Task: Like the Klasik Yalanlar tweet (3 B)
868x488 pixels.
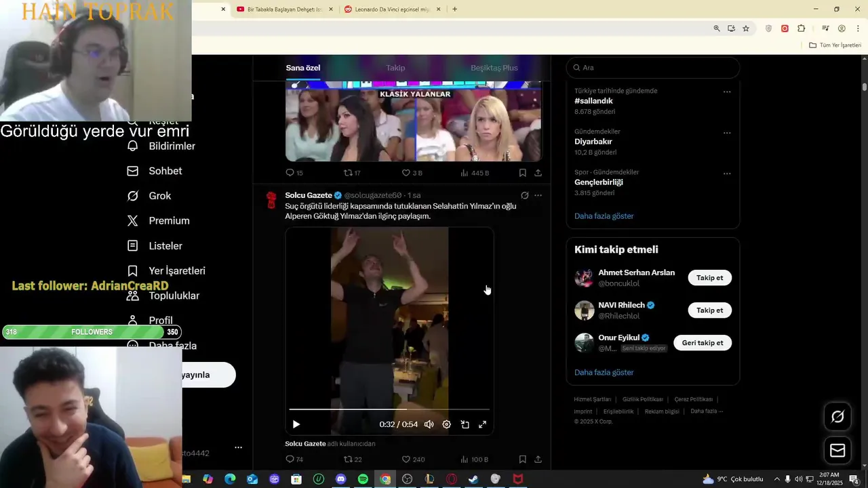Action: (x=412, y=173)
